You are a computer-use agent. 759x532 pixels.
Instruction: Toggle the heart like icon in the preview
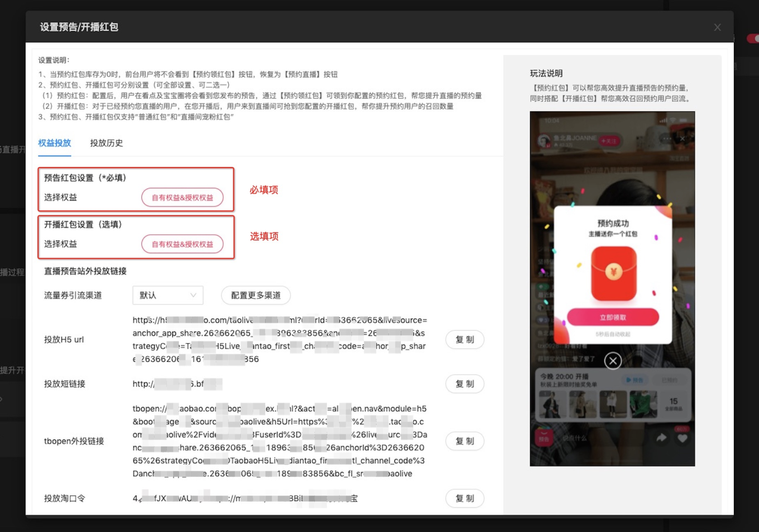click(683, 439)
